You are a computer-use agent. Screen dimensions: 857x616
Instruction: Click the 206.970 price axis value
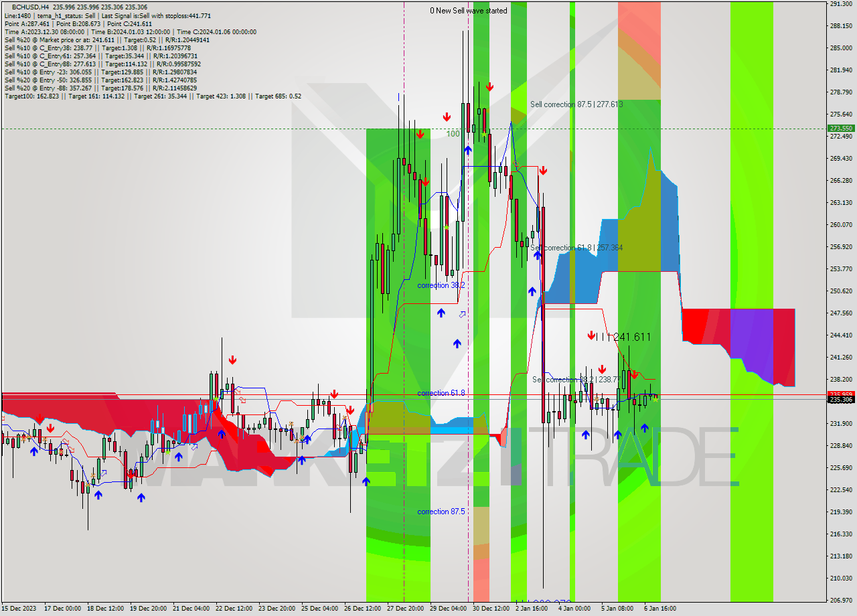tap(841, 601)
